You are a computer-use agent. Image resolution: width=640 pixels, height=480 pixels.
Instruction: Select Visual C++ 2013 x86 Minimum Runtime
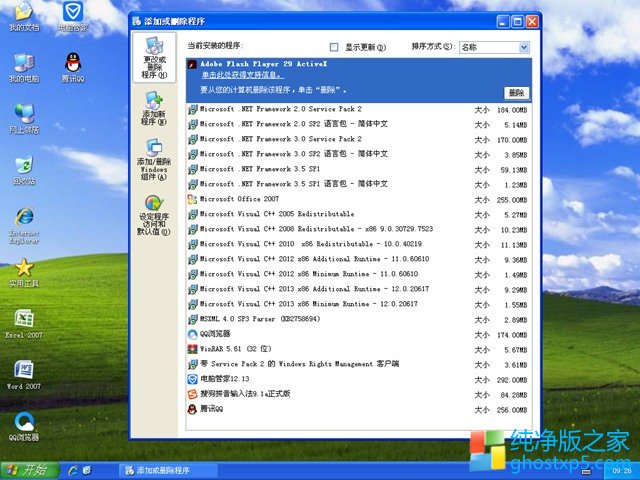click(358, 304)
